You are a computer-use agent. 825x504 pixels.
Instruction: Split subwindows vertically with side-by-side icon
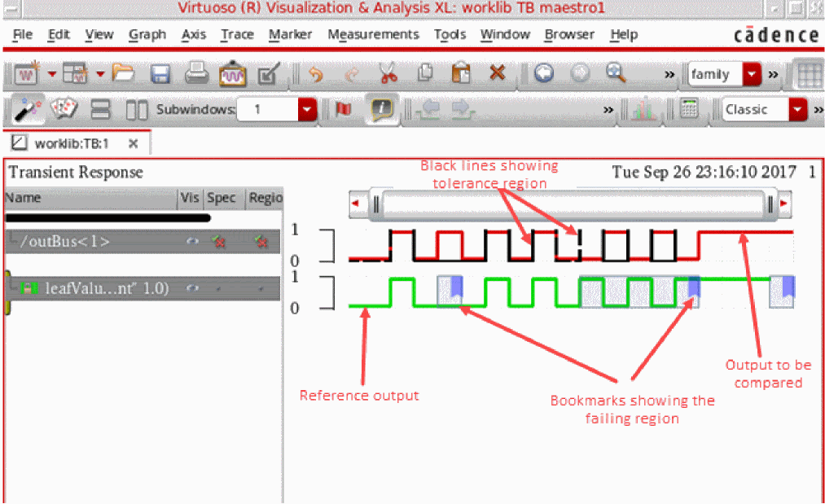(x=137, y=110)
